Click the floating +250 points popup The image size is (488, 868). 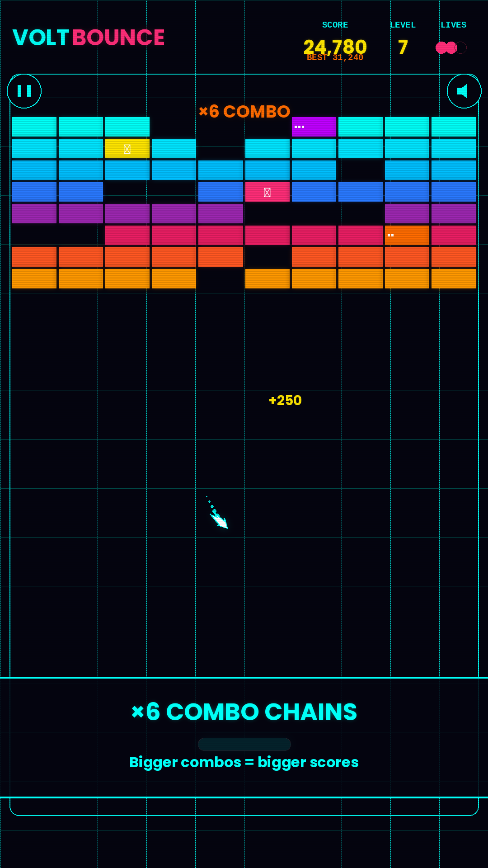[x=285, y=400]
